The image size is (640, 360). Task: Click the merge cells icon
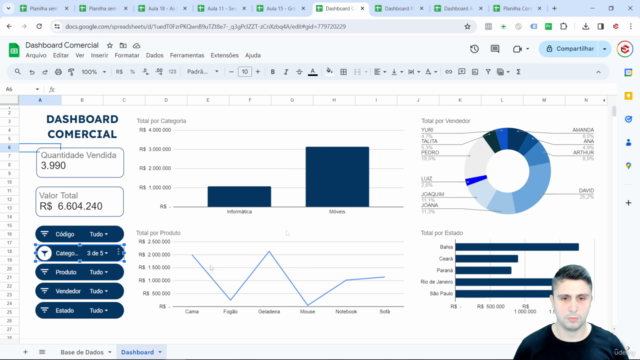pyautogui.click(x=357, y=72)
